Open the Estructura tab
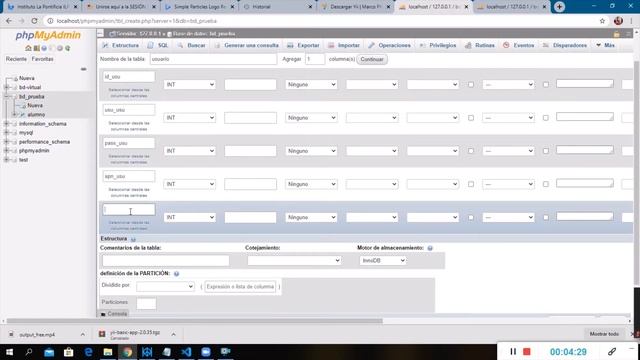 click(x=120, y=45)
